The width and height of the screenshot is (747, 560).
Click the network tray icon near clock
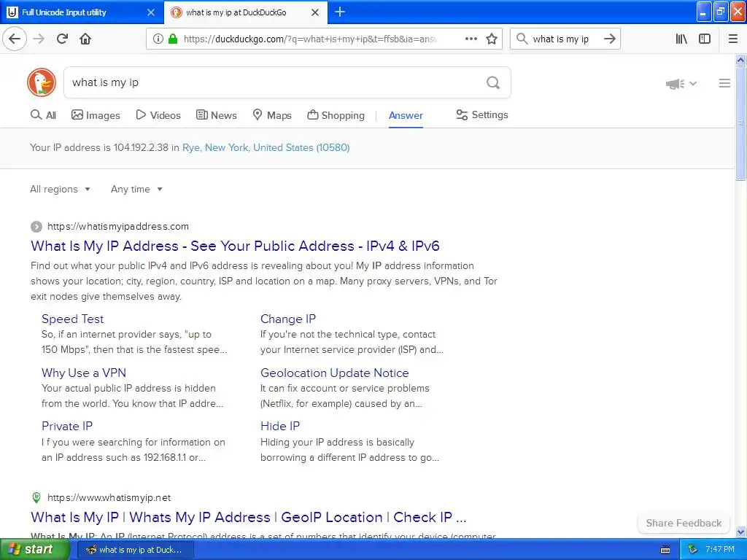(x=692, y=550)
